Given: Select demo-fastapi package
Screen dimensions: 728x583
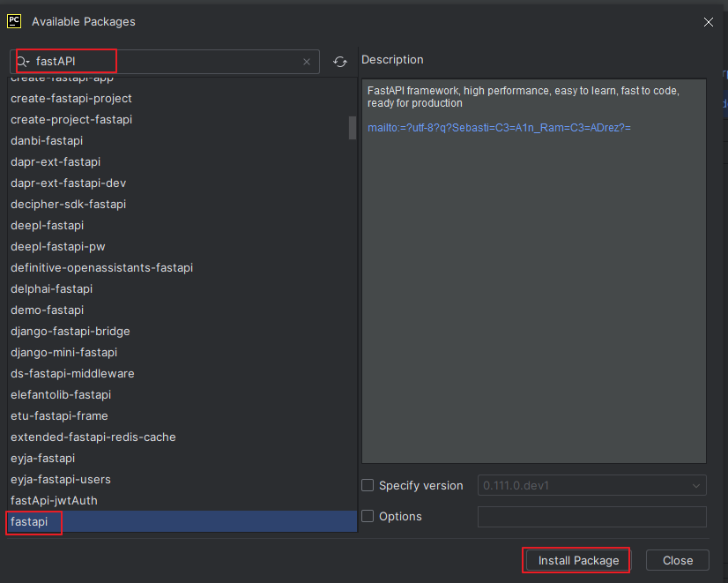Looking at the screenshot, I should coord(182,310).
